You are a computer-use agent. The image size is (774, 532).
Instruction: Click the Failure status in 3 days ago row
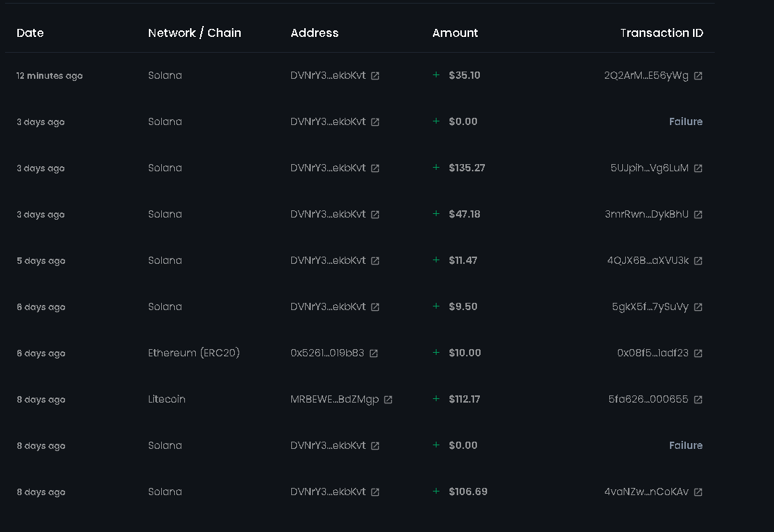[x=686, y=121]
